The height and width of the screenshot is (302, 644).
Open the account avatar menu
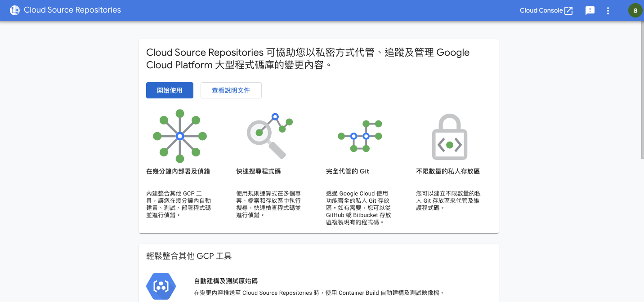[x=635, y=10]
